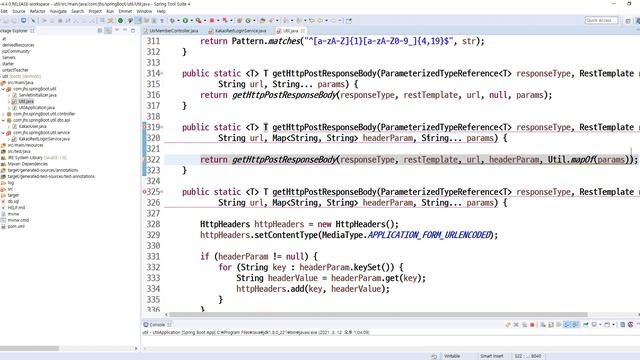Viewport: 640px width, 360px height.
Task: Click the Writable status bar entry
Action: point(452,356)
